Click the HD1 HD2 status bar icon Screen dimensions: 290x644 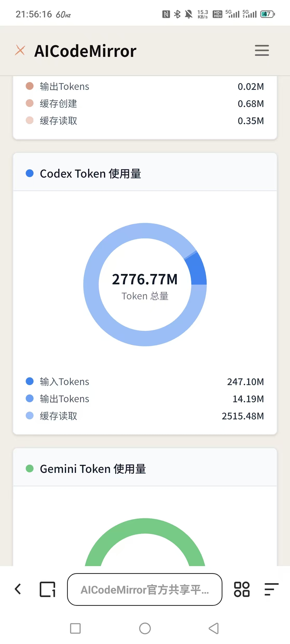coord(217,14)
